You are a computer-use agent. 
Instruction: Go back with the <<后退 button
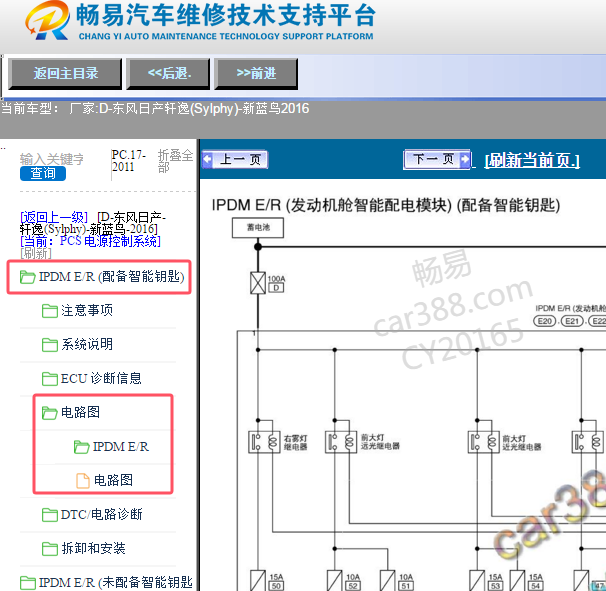pos(169,73)
